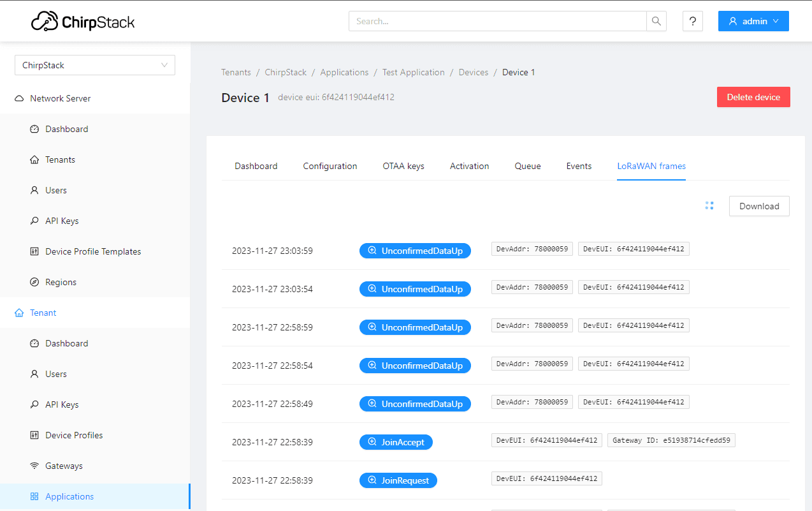Expand the JoinAccept frame details
Image resolution: width=812 pixels, height=511 pixels.
396,442
